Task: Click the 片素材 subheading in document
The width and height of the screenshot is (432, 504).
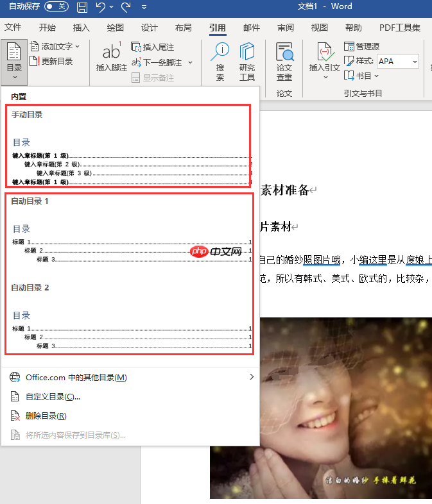Action: click(276, 226)
